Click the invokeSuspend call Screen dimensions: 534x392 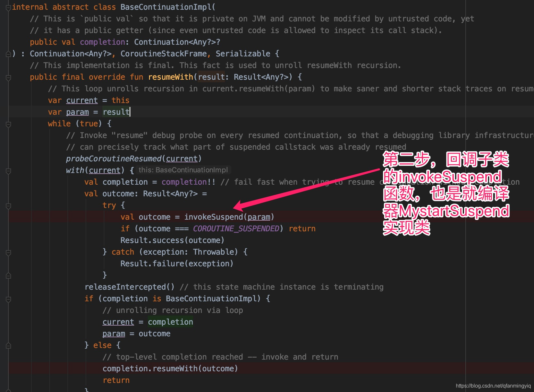[229, 217]
